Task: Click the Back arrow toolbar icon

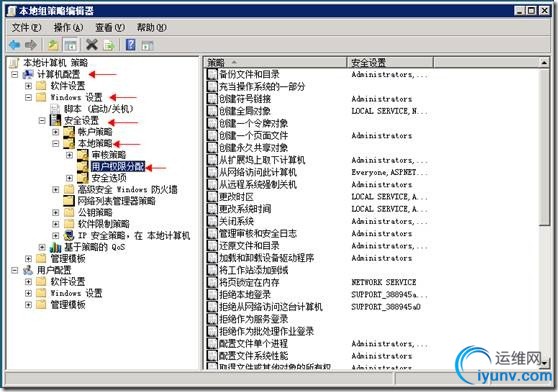Action: (x=15, y=45)
